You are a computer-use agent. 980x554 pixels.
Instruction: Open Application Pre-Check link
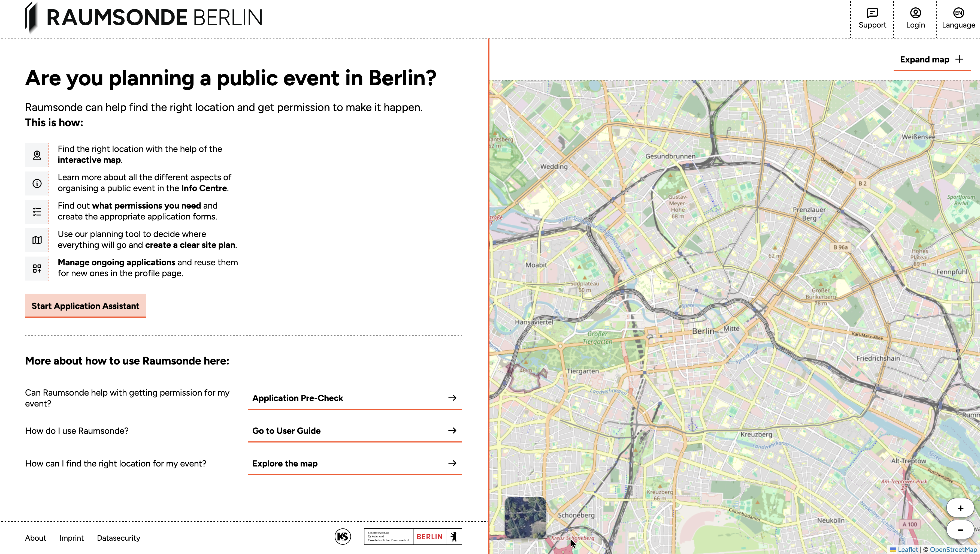pyautogui.click(x=355, y=398)
